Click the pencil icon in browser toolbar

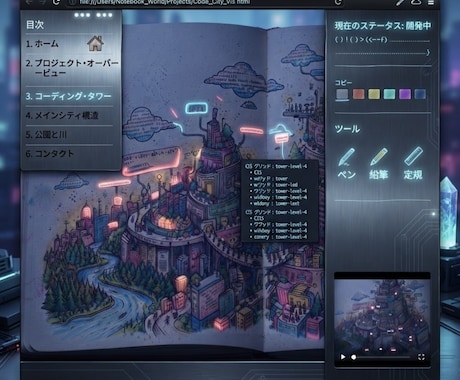coord(400,3)
